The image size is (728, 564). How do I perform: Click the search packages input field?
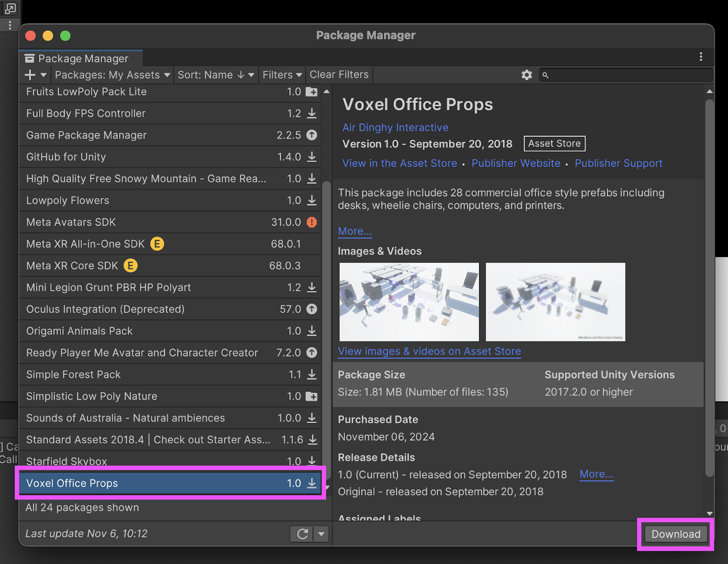pyautogui.click(x=626, y=75)
